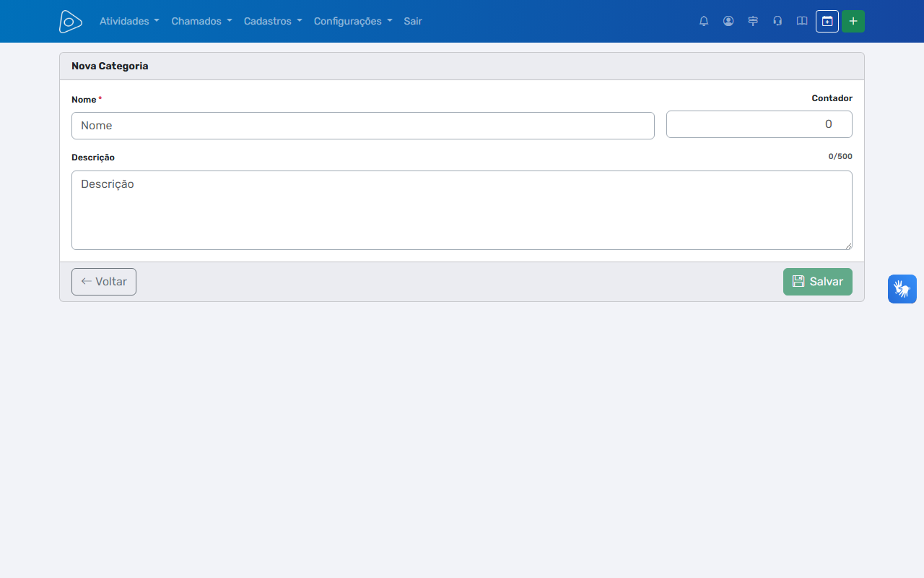Expand the Atividades dropdown menu
The height and width of the screenshot is (578, 924).
(x=129, y=21)
